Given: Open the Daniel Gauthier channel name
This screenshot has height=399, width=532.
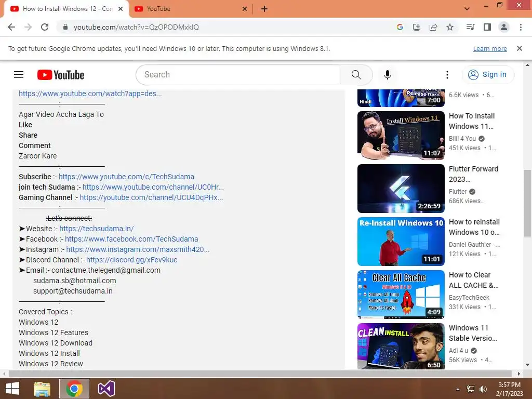Looking at the screenshot, I should pyautogui.click(x=474, y=245).
